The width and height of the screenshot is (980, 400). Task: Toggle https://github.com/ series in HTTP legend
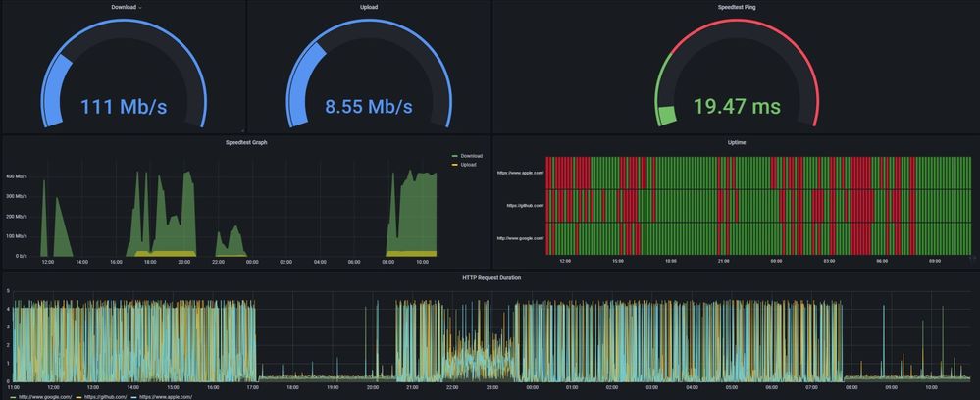106,397
